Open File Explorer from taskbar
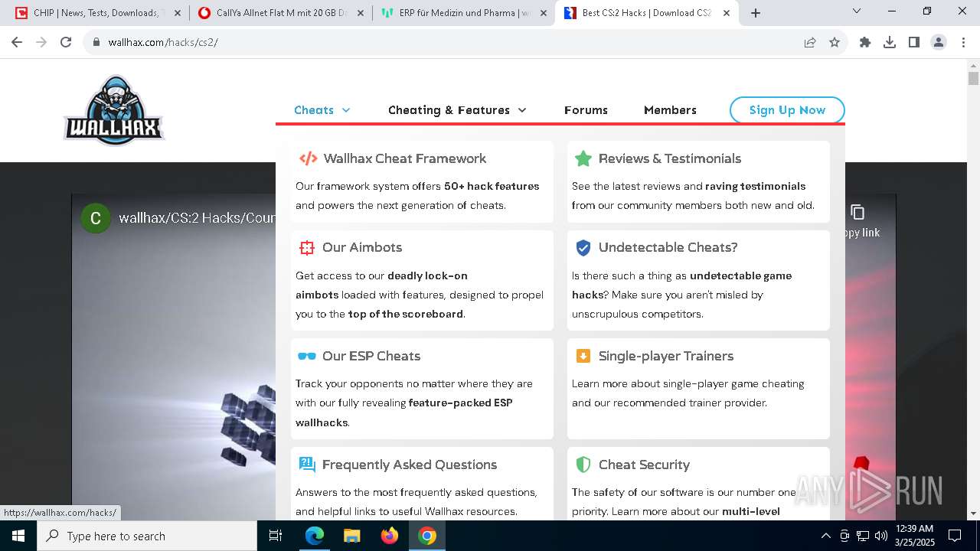Viewport: 980px width, 551px height. click(x=352, y=536)
